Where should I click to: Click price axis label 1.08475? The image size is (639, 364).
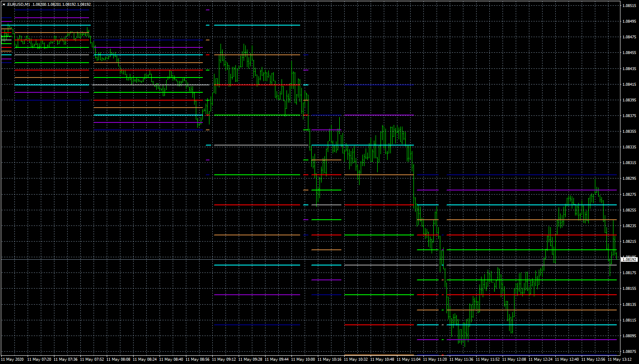tap(629, 37)
